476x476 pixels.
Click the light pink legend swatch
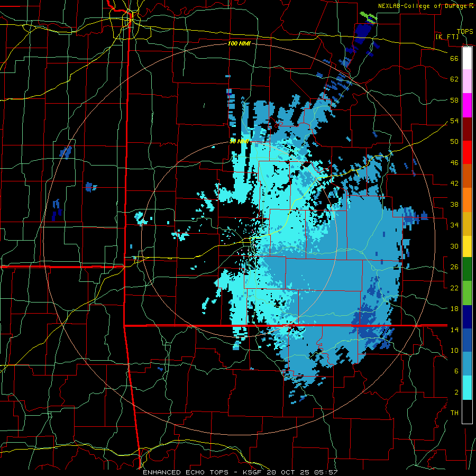tap(467, 81)
